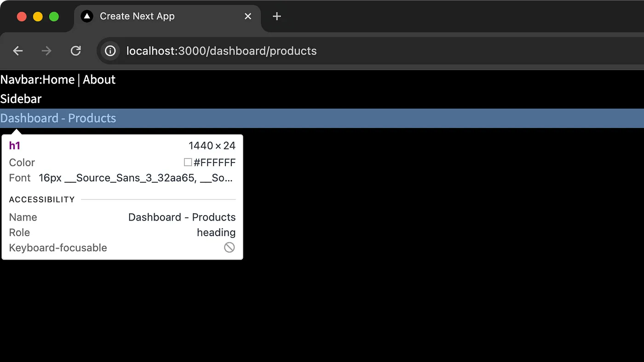
Task: Click the h1 element label in the inspect tooltip
Action: [x=14, y=146]
